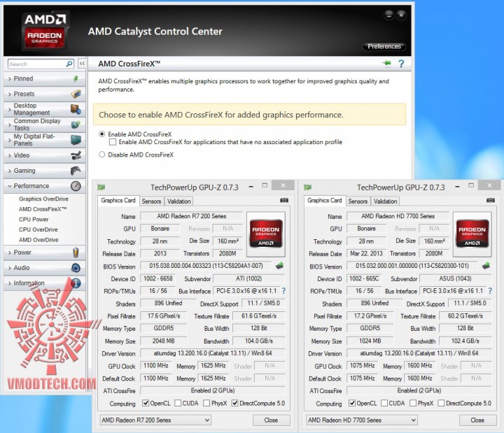Click the Common Display Tasks icon

click(x=76, y=125)
